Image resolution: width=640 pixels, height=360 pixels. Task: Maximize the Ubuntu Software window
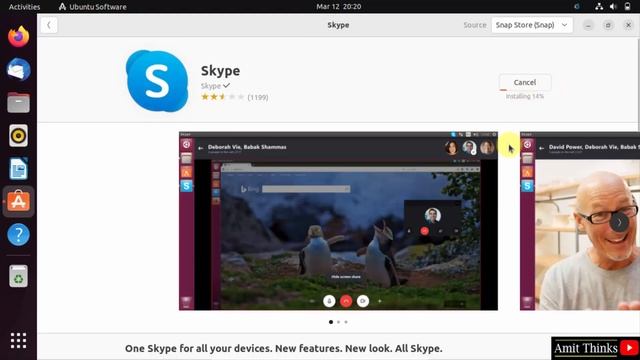click(x=608, y=25)
